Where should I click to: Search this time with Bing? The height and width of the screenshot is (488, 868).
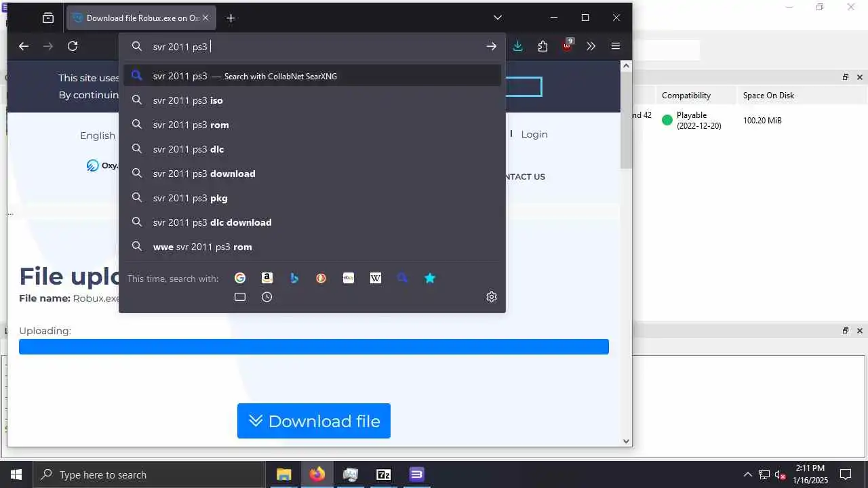[294, 278]
